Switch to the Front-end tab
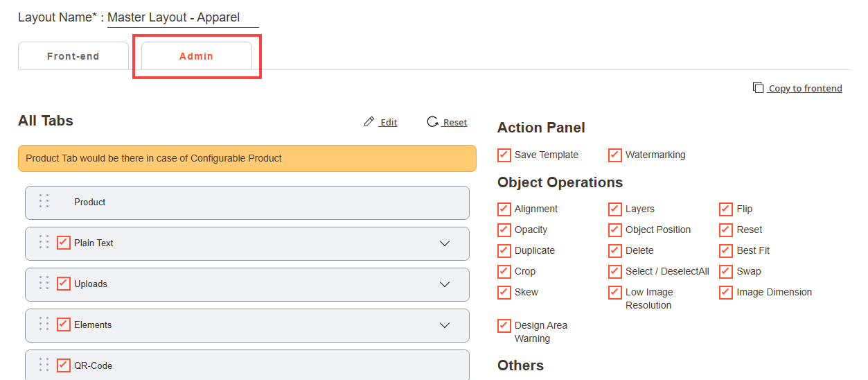 pos(73,56)
